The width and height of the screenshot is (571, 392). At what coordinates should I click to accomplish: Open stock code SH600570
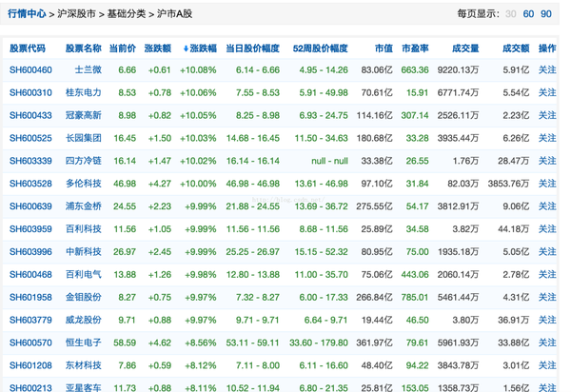(30, 343)
